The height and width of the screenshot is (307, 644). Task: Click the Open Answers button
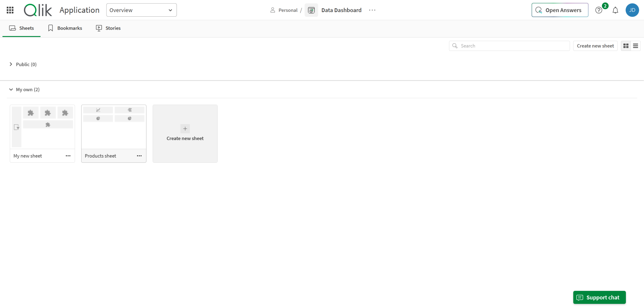[560, 10]
